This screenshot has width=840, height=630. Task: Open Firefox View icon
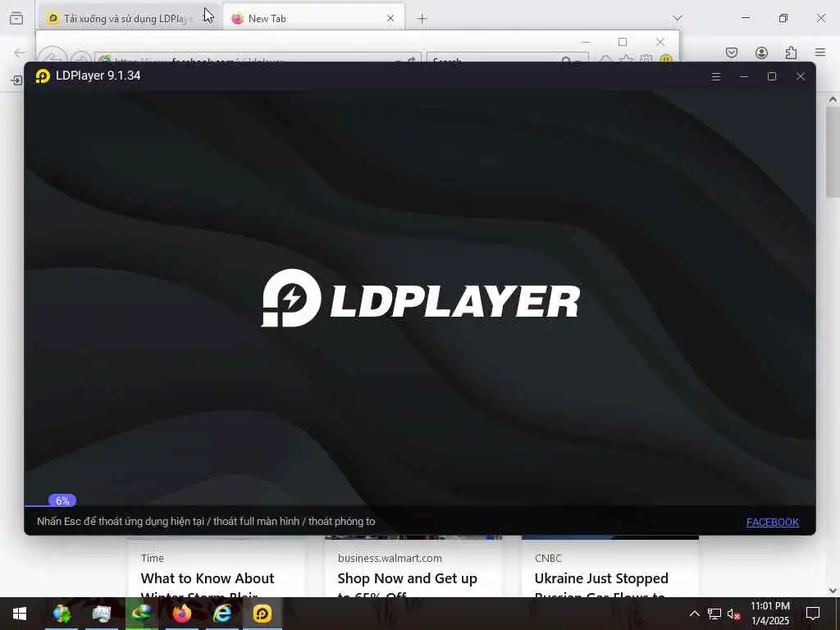(16, 18)
